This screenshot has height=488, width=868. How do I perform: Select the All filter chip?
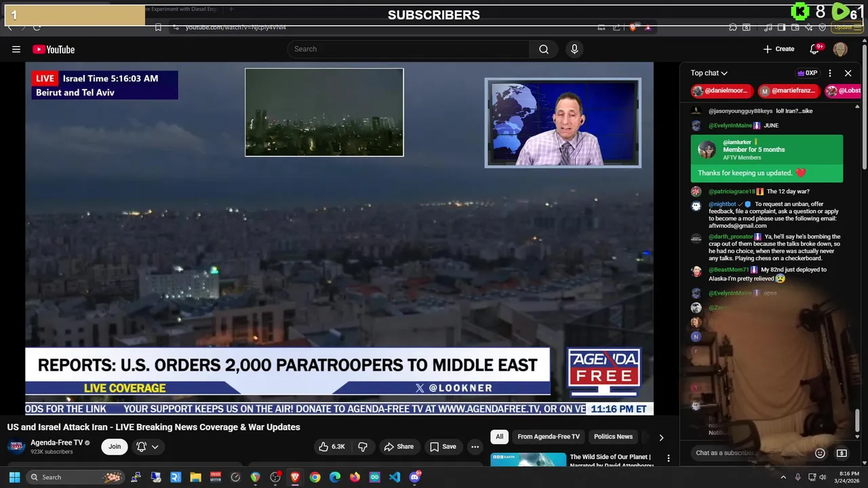pos(499,436)
